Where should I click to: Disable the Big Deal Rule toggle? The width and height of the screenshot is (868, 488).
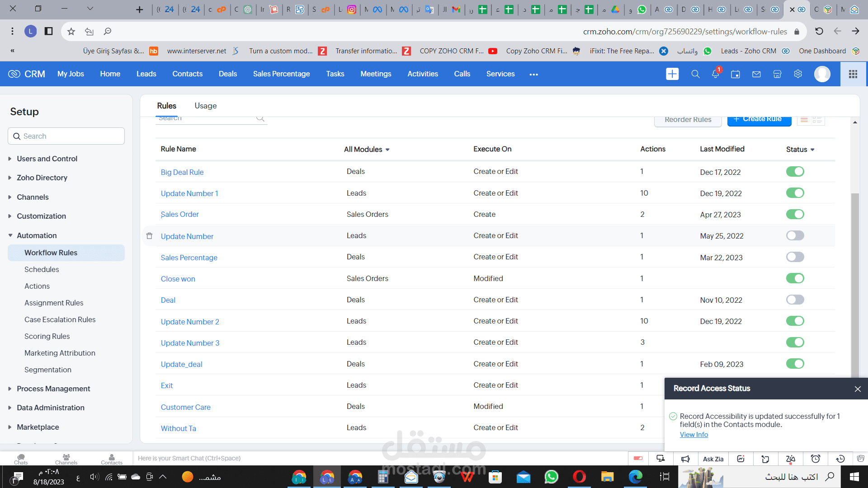795,172
